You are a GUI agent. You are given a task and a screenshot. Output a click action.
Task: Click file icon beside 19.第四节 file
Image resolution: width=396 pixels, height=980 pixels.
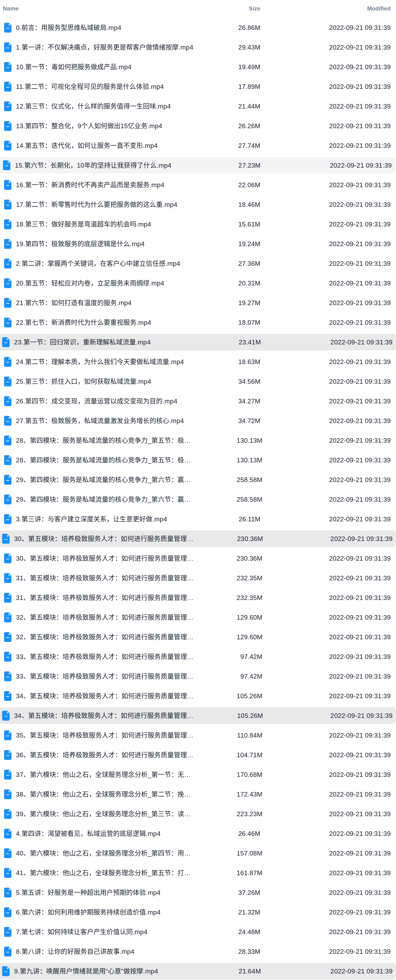pyautogui.click(x=8, y=244)
